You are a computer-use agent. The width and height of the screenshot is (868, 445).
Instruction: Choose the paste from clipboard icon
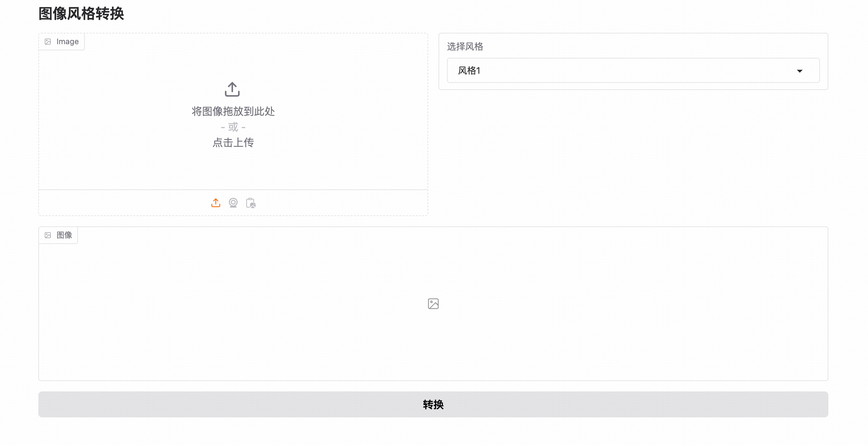251,203
